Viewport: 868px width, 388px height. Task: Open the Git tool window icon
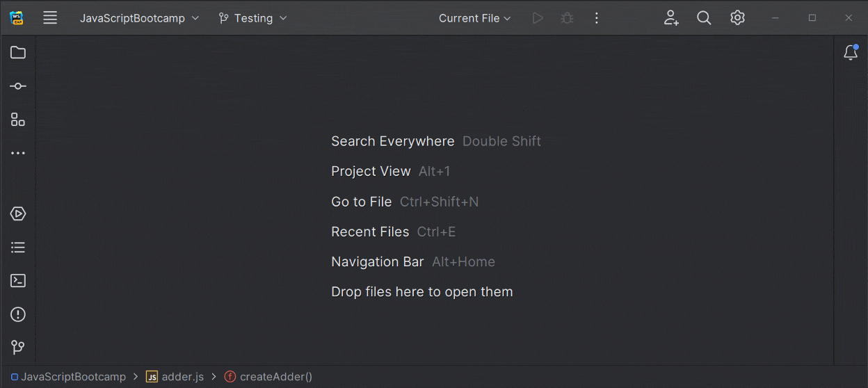(x=18, y=348)
